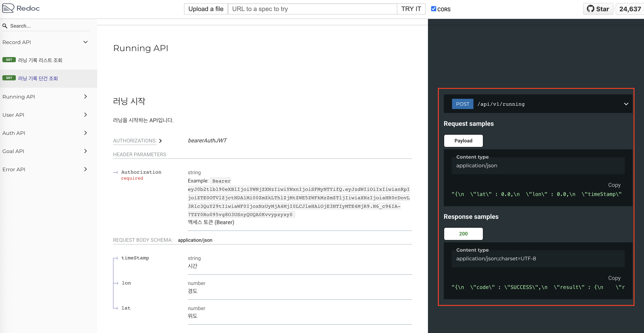Click the response sample JSON code line

[x=538, y=287]
